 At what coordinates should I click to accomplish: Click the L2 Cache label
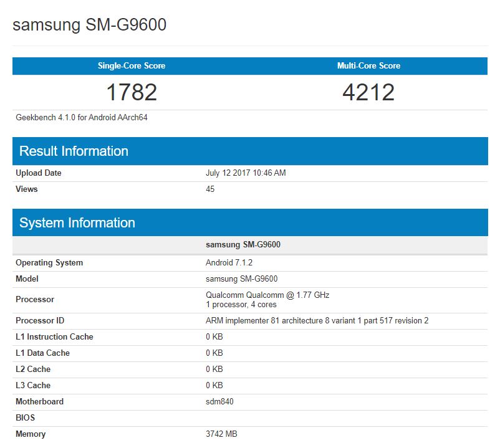pos(33,369)
